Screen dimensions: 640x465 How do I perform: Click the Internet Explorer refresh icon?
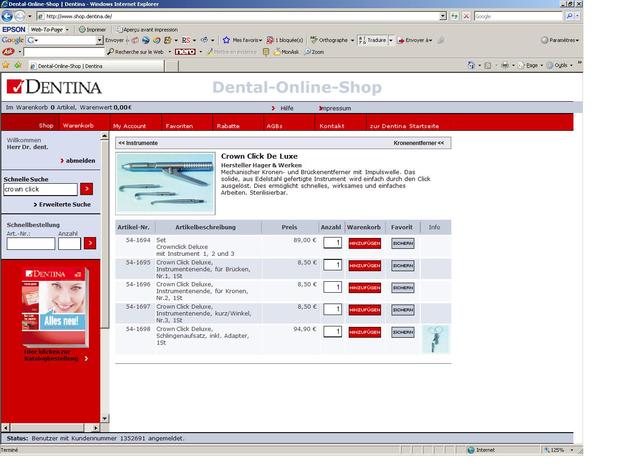457,16
